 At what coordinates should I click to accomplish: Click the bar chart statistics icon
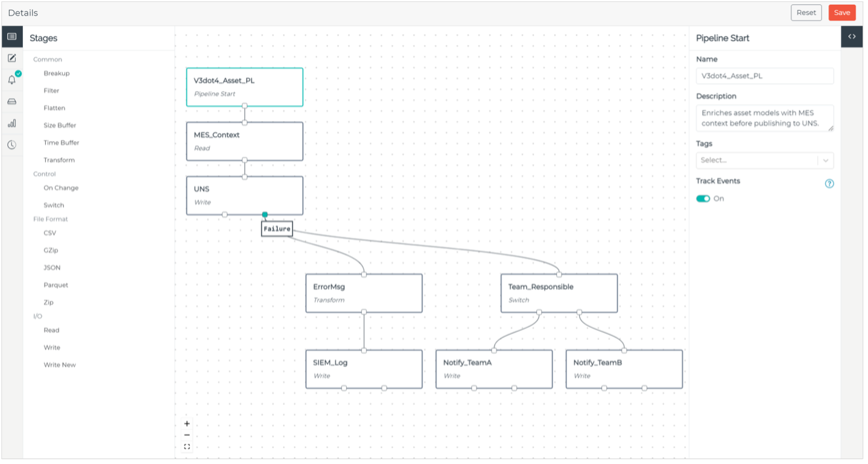pos(11,124)
